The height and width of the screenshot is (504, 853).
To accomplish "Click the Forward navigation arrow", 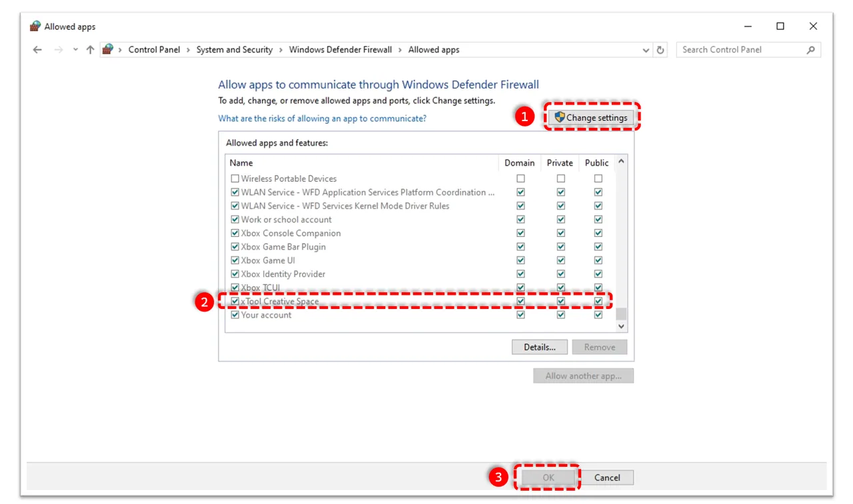I will (x=58, y=50).
